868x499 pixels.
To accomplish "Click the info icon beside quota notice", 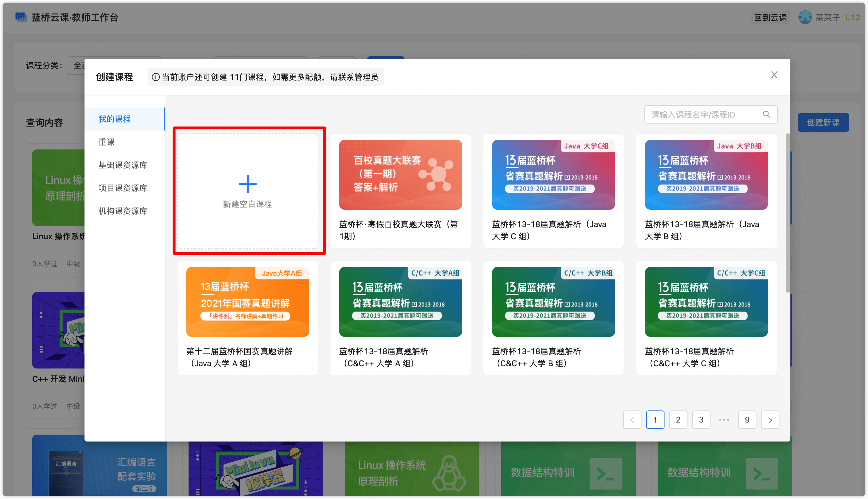I will 155,77.
